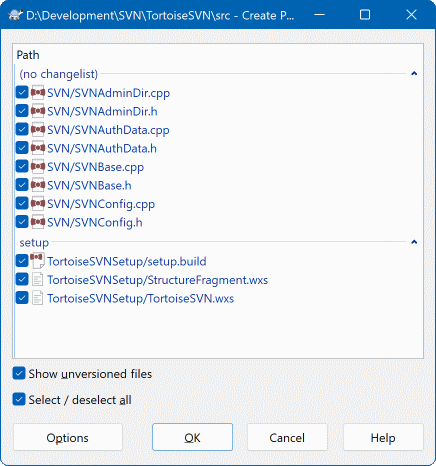Uncheck SVN/SVNAdminDir.cpp checkbox
Viewport: 436px width, 466px height.
click(22, 92)
